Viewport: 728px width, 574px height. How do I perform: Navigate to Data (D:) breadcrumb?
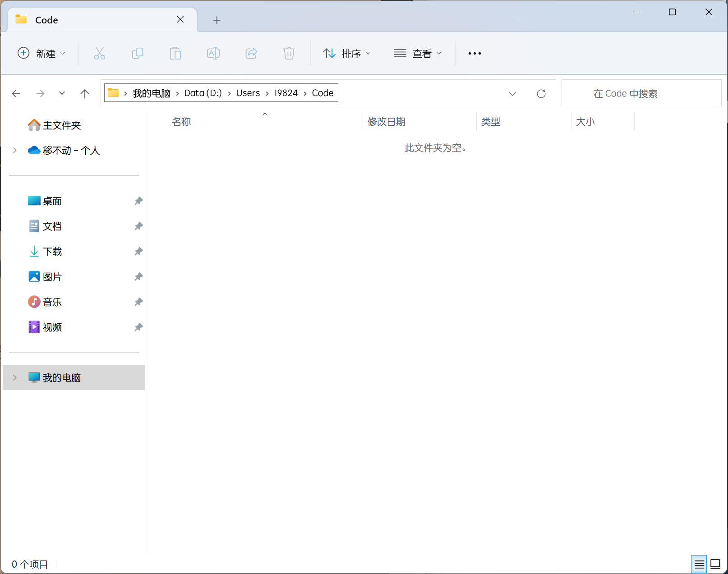tap(203, 93)
